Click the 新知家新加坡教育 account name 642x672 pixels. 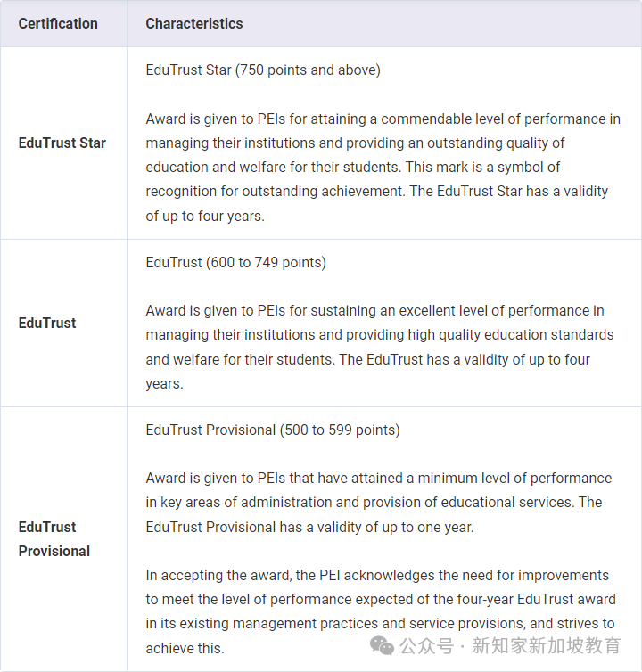(546, 645)
